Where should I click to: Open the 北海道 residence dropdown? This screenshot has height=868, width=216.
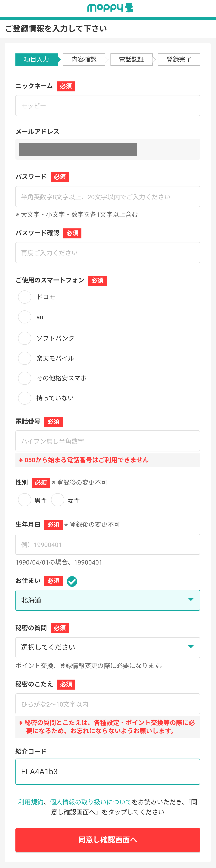coord(108,600)
